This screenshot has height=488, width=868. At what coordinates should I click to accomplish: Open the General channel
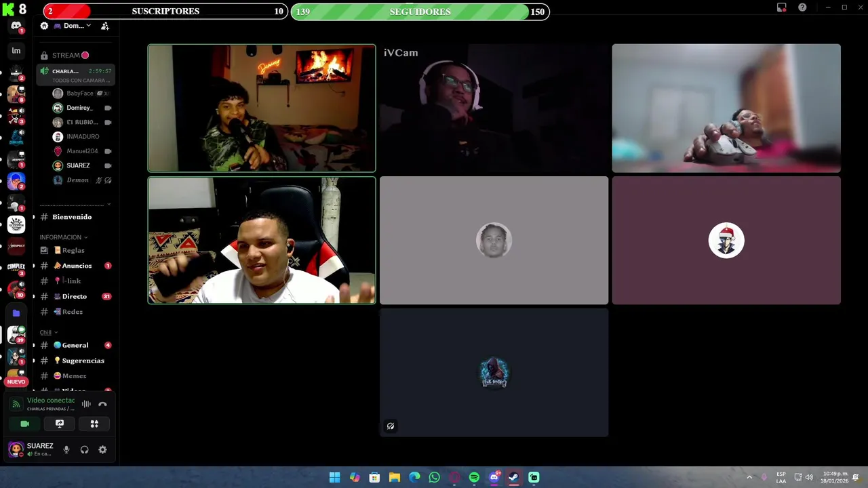click(75, 345)
